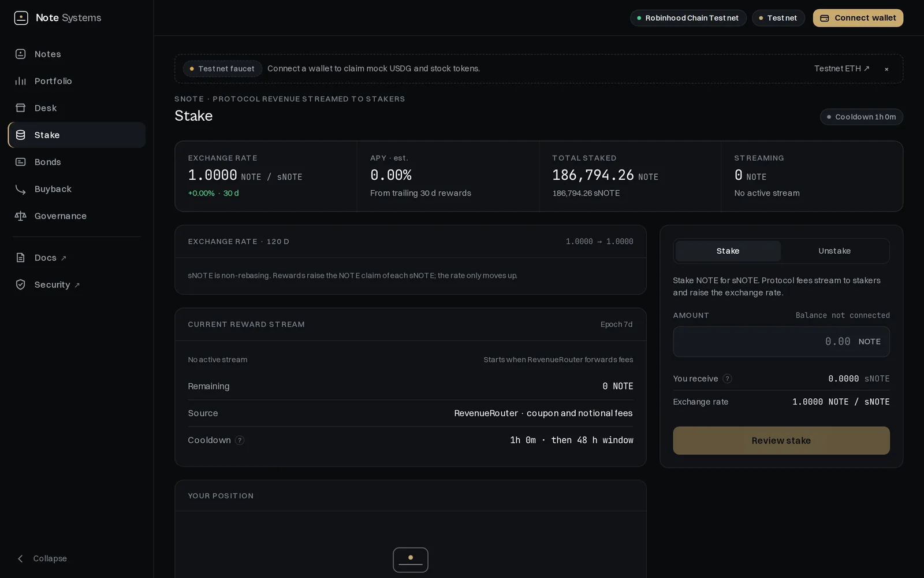
Task: Open Buyback via its arrow icon
Action: coord(21,189)
